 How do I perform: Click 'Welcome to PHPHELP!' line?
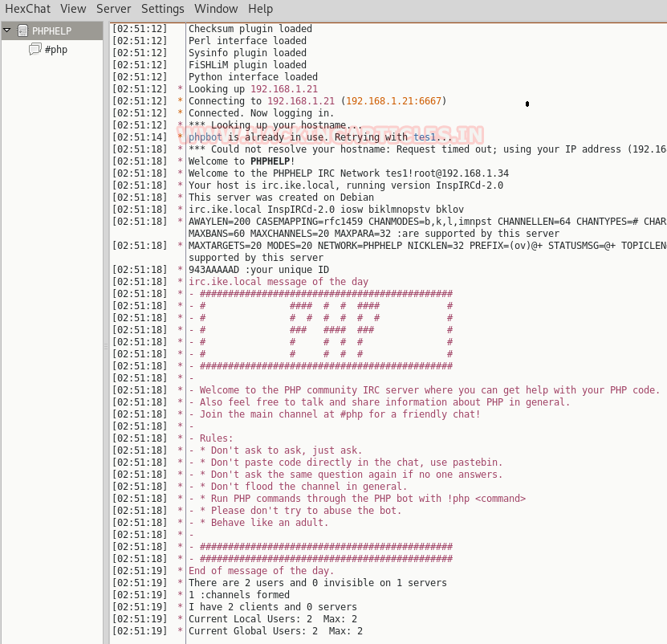(x=242, y=161)
